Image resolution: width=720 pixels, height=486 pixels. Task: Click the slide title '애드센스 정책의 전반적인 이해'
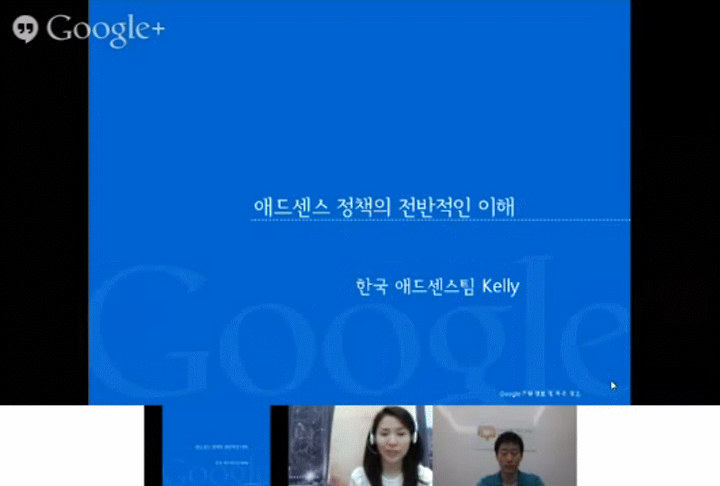point(384,207)
